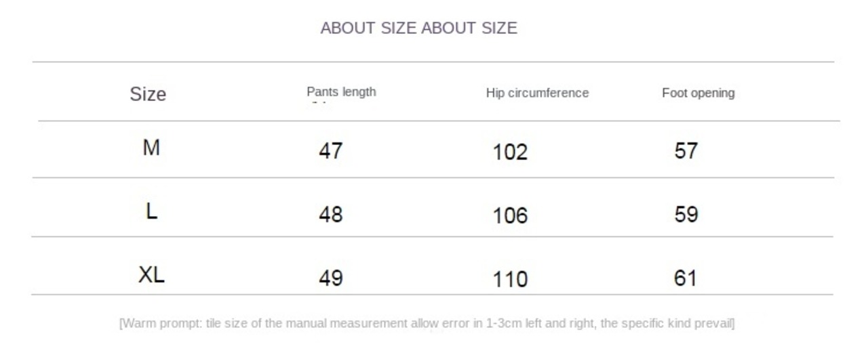
Task: Click the M size row label
Action: (151, 147)
